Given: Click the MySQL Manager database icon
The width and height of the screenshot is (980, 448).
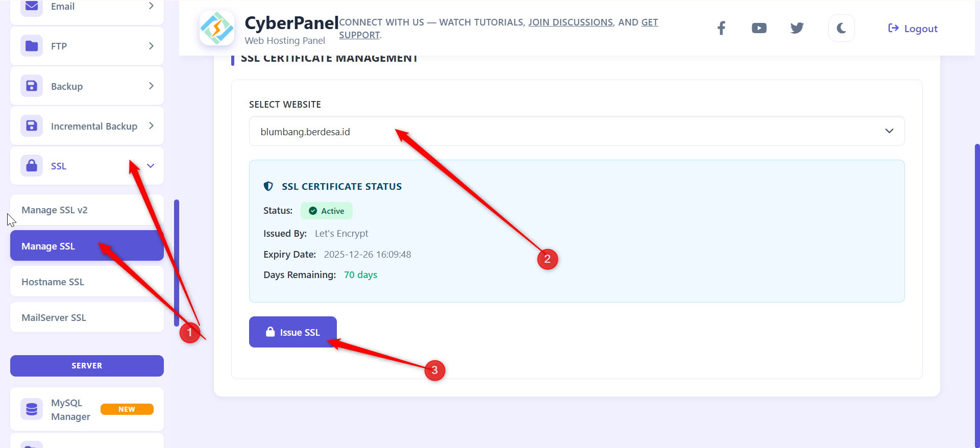Looking at the screenshot, I should (32, 409).
